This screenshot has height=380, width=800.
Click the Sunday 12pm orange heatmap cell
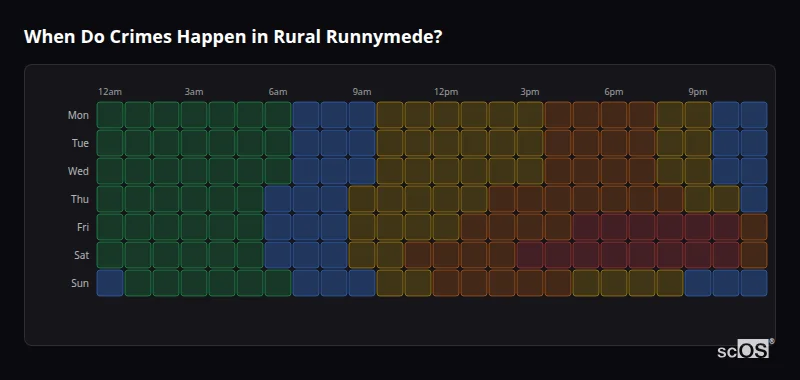(446, 283)
